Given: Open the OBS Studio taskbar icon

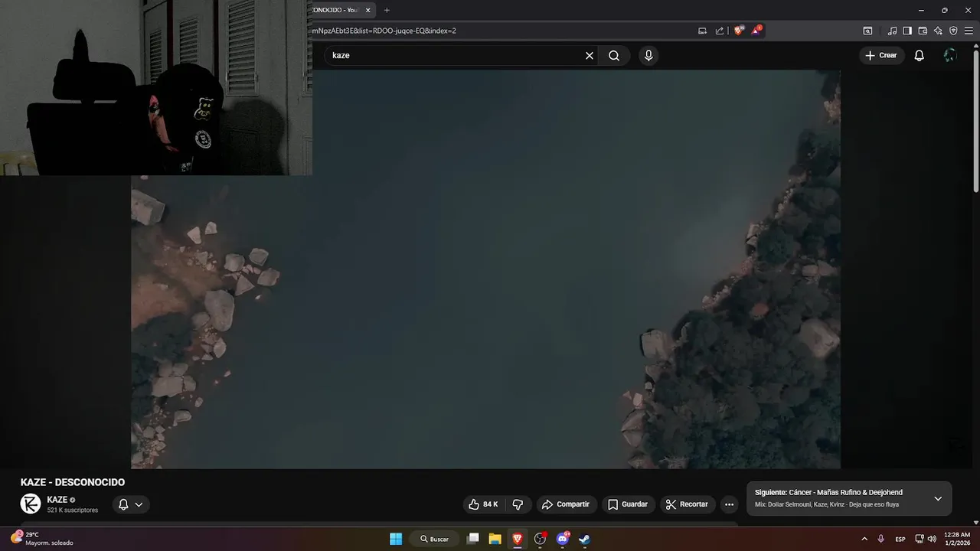Looking at the screenshot, I should [540, 539].
